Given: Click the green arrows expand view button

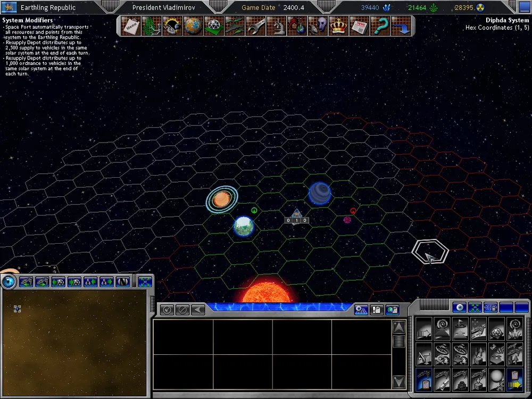Looking at the screenshot, I should coord(145,281).
